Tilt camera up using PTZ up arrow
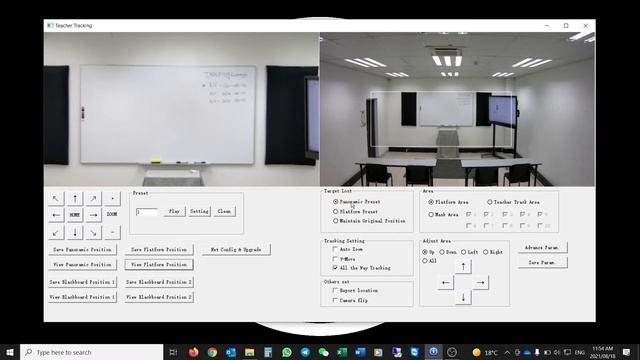This screenshot has height=360, width=640. point(75,199)
